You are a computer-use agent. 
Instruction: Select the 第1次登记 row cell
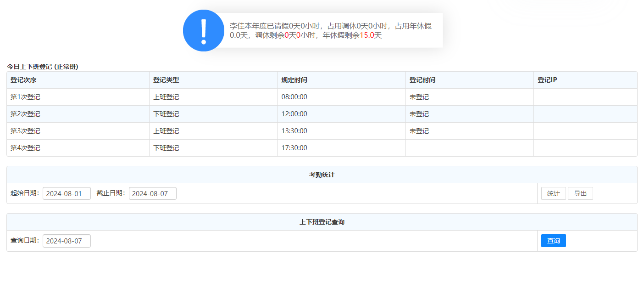(x=25, y=97)
